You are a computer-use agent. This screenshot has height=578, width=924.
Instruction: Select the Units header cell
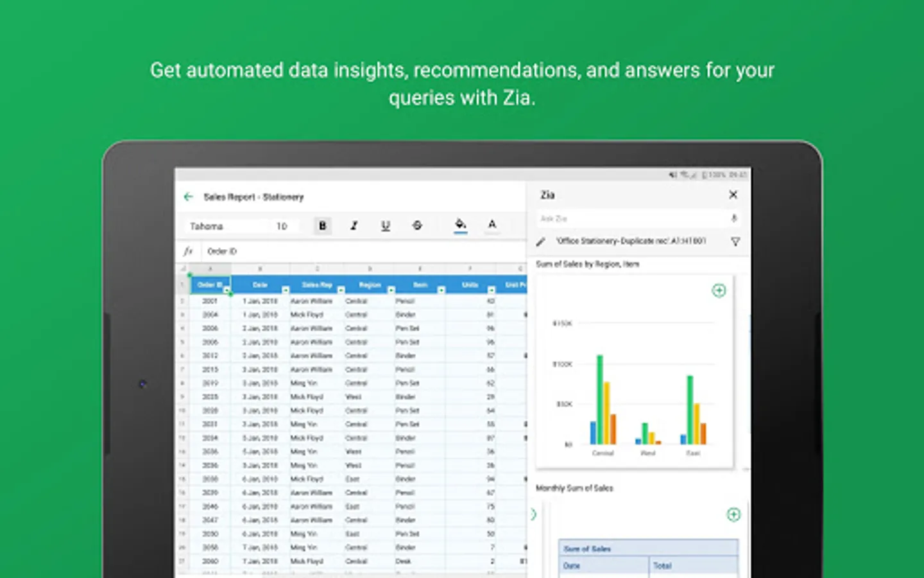pos(470,285)
